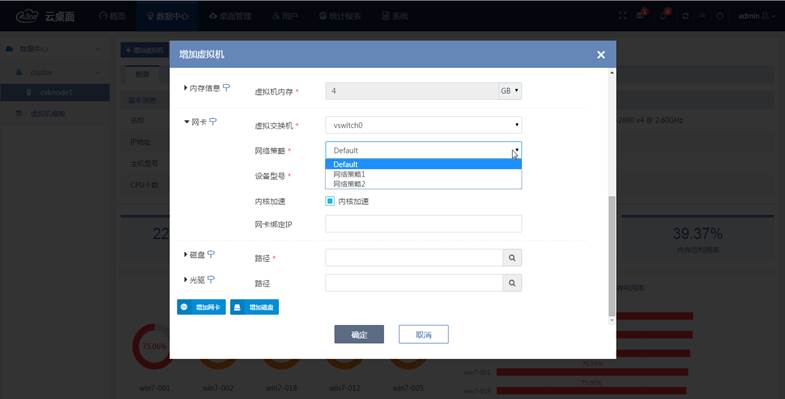Viewport: 785px width, 399px height.
Task: Toggle the 内核加速 checkbox
Action: [330, 201]
